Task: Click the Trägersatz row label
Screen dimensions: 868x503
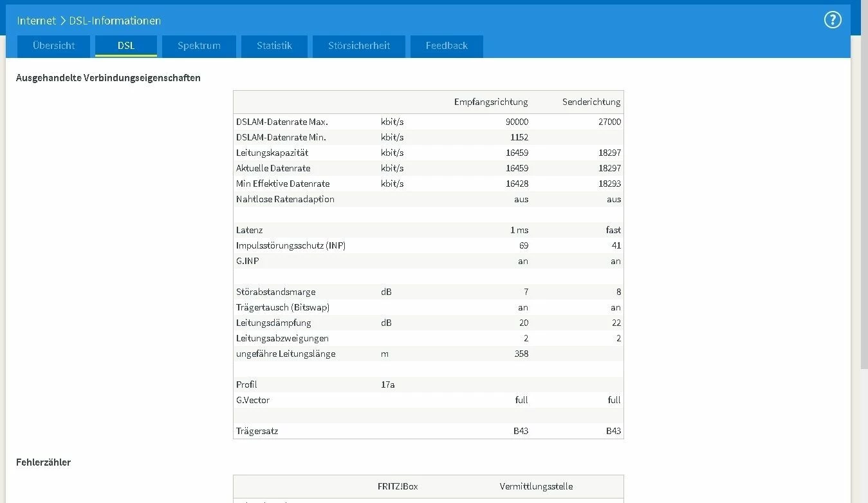Action: (x=257, y=431)
